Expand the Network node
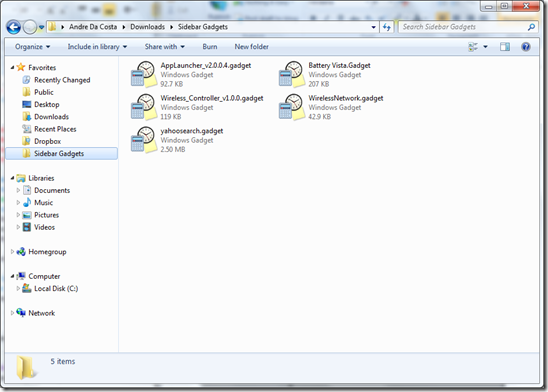 pyautogui.click(x=12, y=313)
